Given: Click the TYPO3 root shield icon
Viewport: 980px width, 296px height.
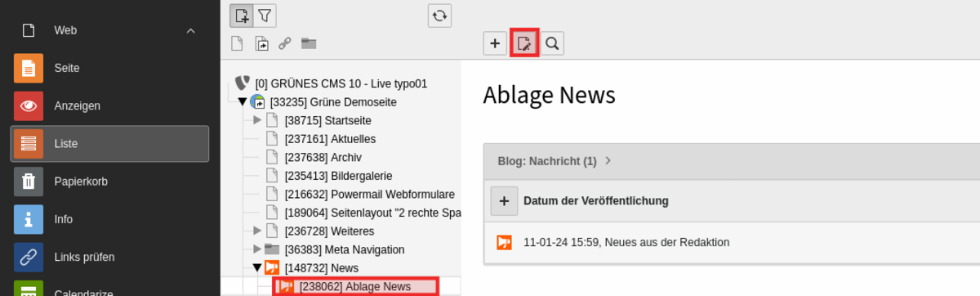Looking at the screenshot, I should coord(242,83).
